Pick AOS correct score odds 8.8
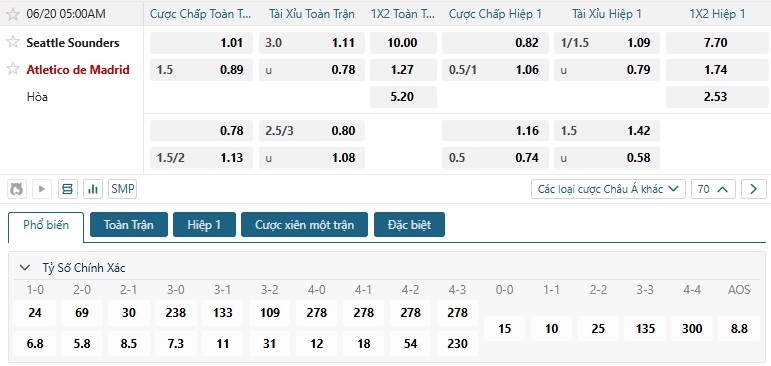This screenshot has width=771, height=366. [x=739, y=329]
